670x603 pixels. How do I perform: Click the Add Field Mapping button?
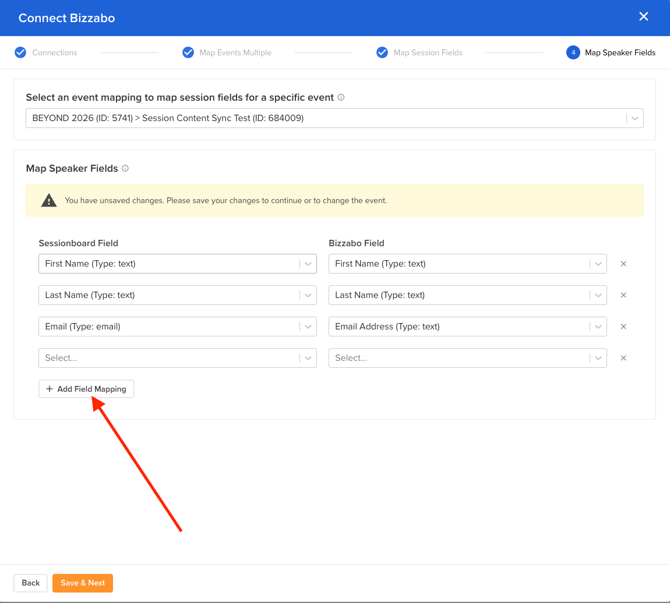86,389
